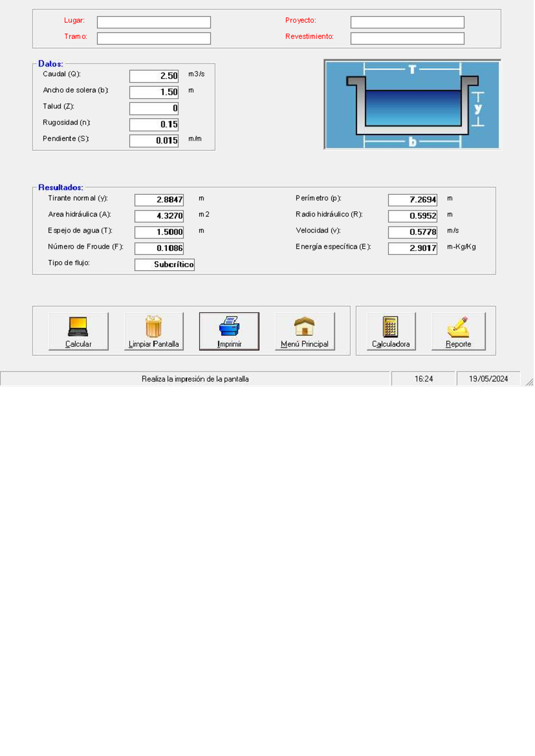Click the Calcular laptop icon
The height and width of the screenshot is (756, 535).
[x=78, y=327]
